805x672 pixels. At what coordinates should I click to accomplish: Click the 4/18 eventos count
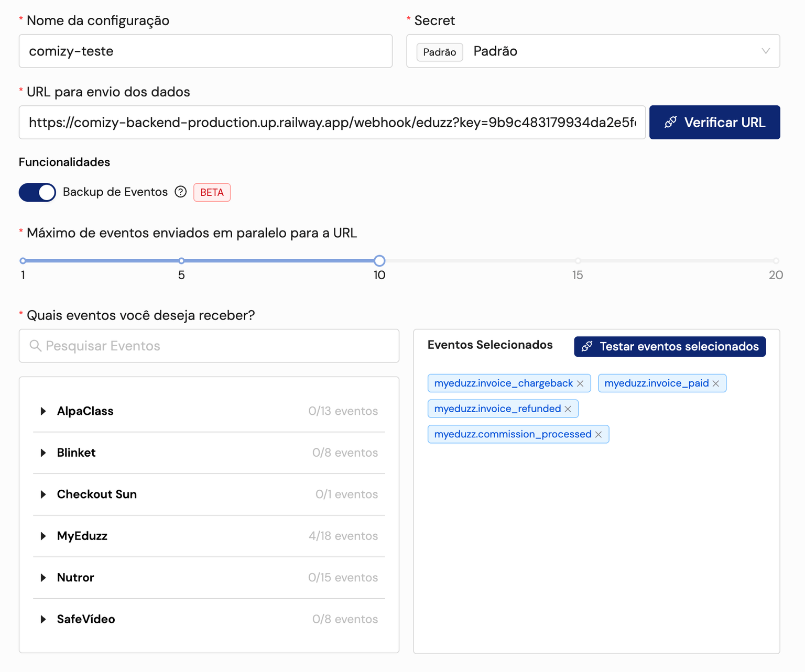(x=343, y=536)
